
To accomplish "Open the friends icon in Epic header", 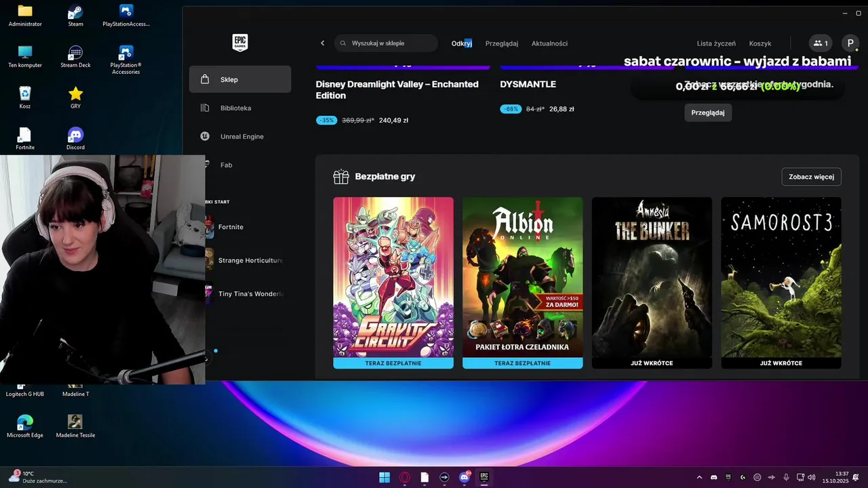I will (x=821, y=43).
